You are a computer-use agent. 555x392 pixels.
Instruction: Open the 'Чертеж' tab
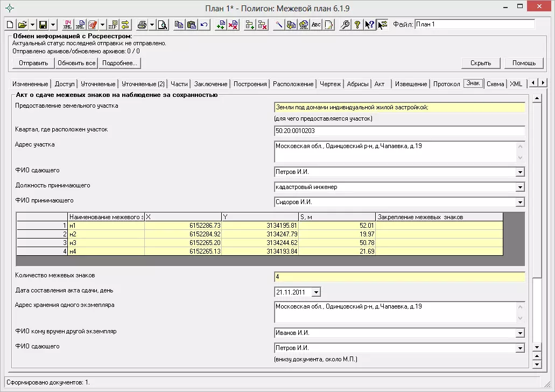[x=330, y=84]
